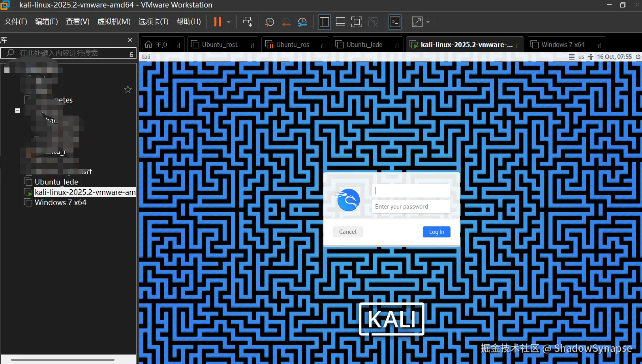Click the stretch guest display icon
Screen dimensions: 642x364
[x=417, y=22]
